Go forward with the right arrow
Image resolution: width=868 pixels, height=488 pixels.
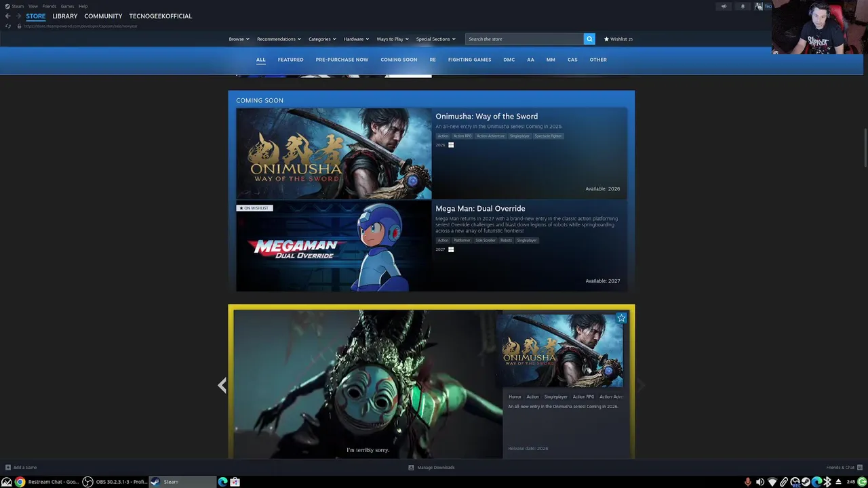18,16
